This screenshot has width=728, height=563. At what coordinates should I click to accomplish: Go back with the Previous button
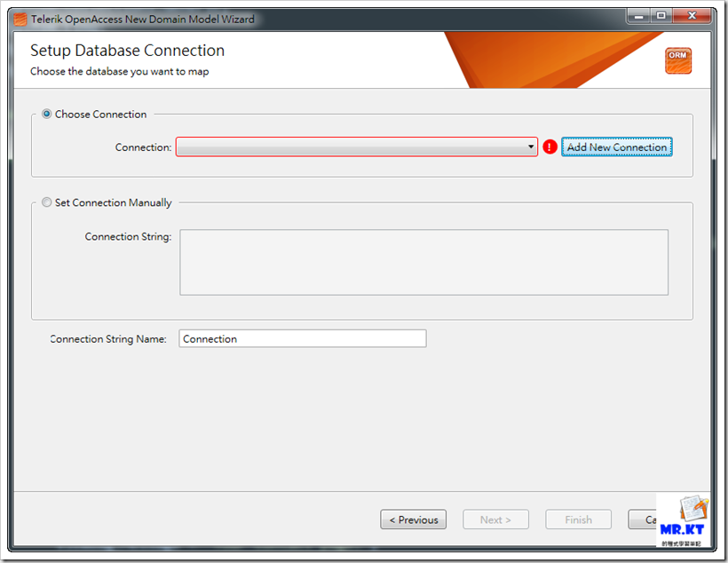413,519
